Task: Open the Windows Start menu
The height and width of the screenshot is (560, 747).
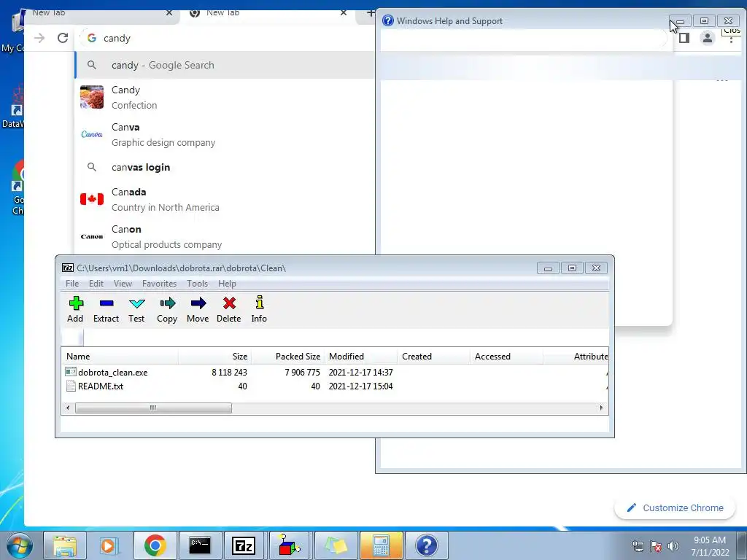Action: (18, 545)
